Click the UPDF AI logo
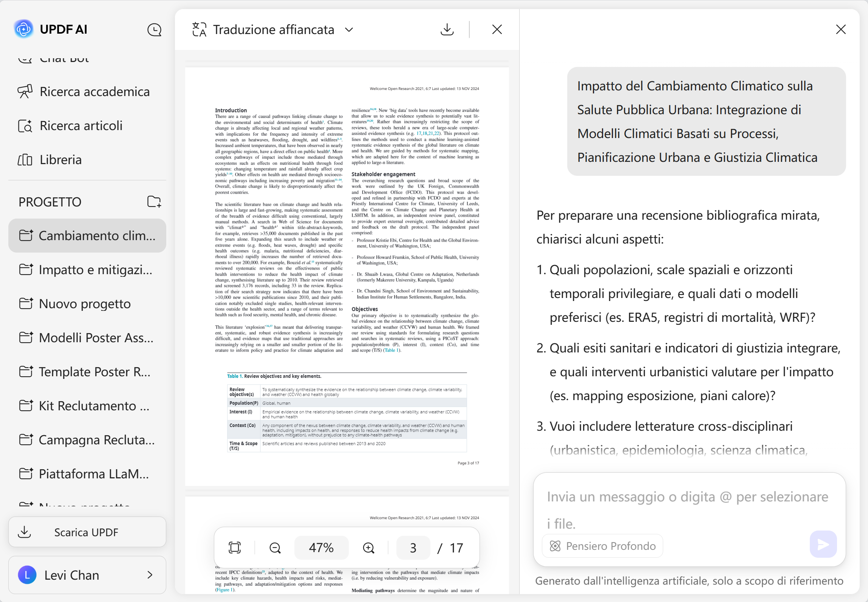Image resolution: width=868 pixels, height=602 pixels. pos(24,29)
